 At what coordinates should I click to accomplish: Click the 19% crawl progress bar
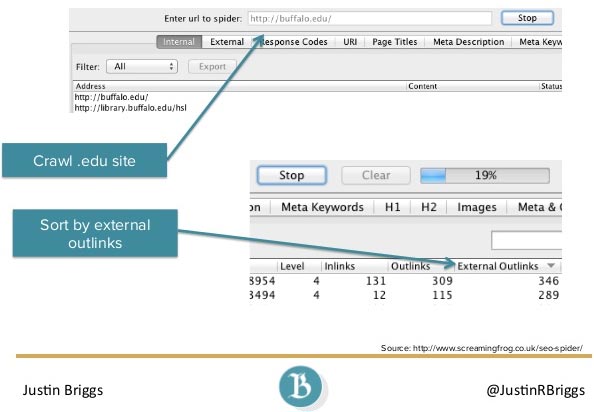(485, 175)
